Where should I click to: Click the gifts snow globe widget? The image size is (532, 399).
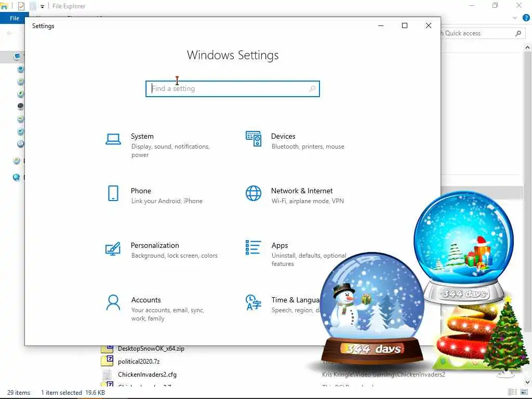464,247
